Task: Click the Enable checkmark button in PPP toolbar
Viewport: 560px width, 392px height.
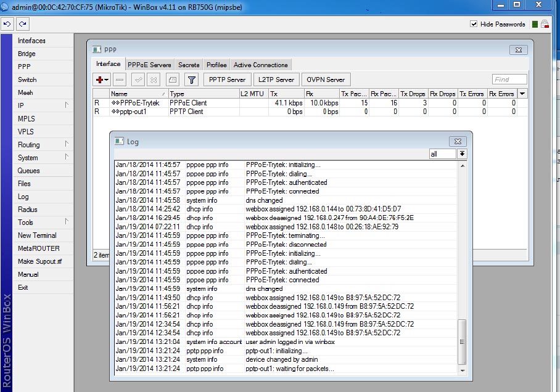Action: pyautogui.click(x=138, y=80)
